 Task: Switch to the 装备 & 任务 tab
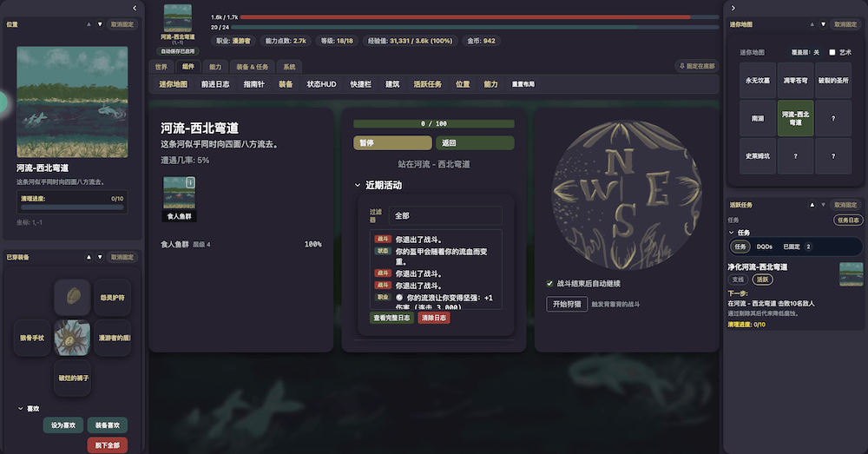[x=253, y=67]
